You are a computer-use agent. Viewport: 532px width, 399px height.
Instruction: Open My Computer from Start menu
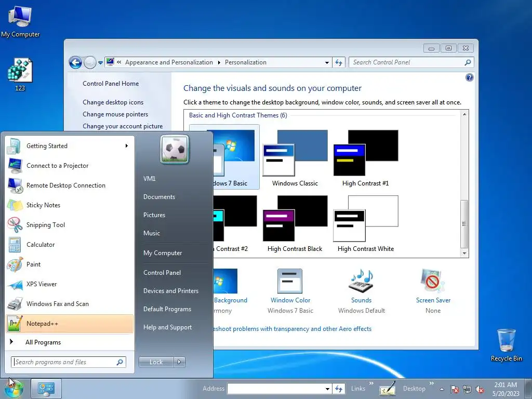click(x=163, y=253)
